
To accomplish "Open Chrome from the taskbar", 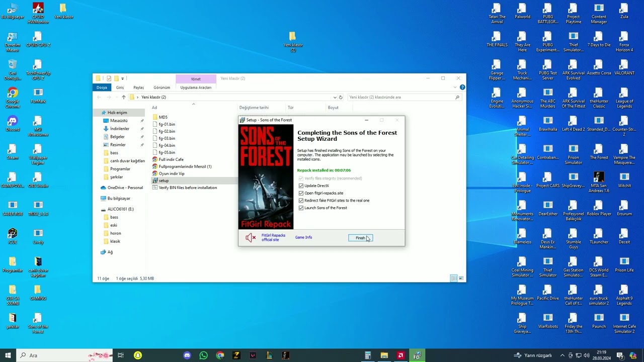I will pos(220,355).
